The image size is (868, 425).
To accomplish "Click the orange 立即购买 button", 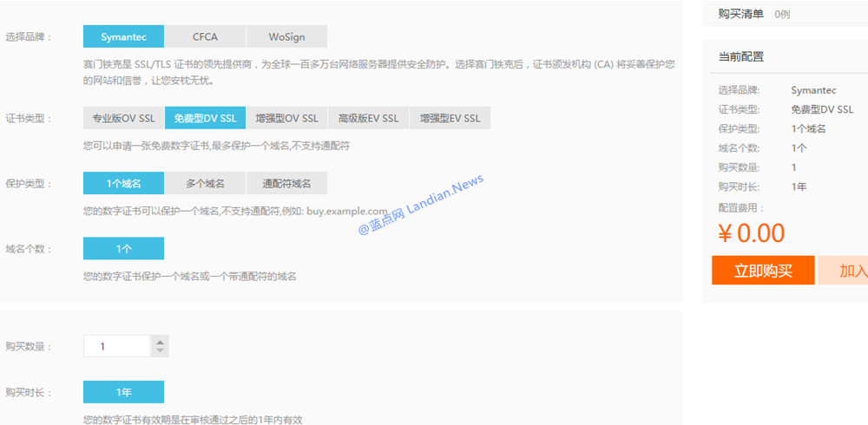I will coord(763,270).
